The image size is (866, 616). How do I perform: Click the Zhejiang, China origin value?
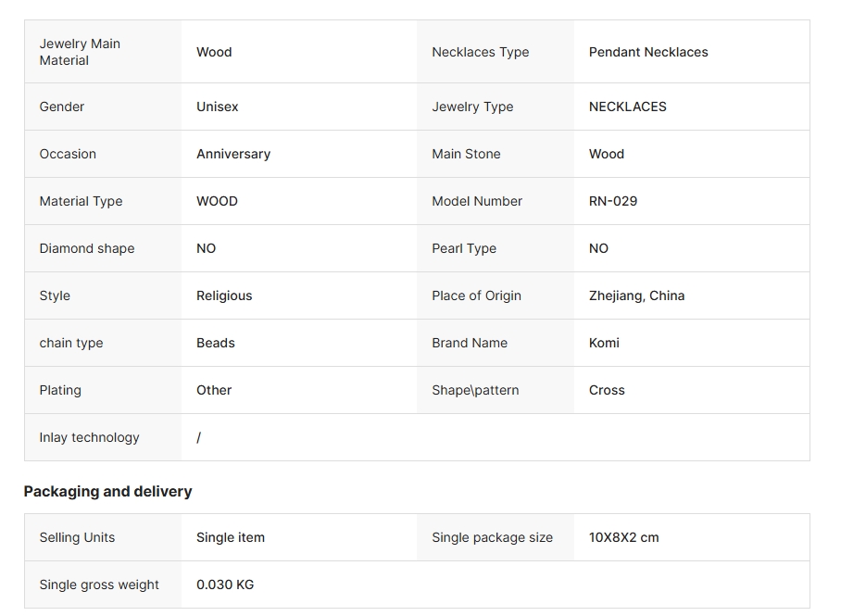[637, 295]
